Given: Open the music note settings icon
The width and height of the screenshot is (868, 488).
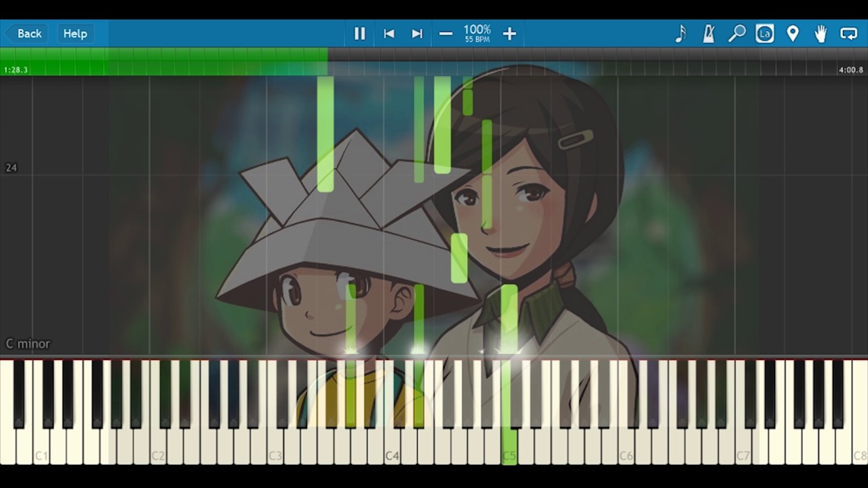Looking at the screenshot, I should tap(681, 33).
